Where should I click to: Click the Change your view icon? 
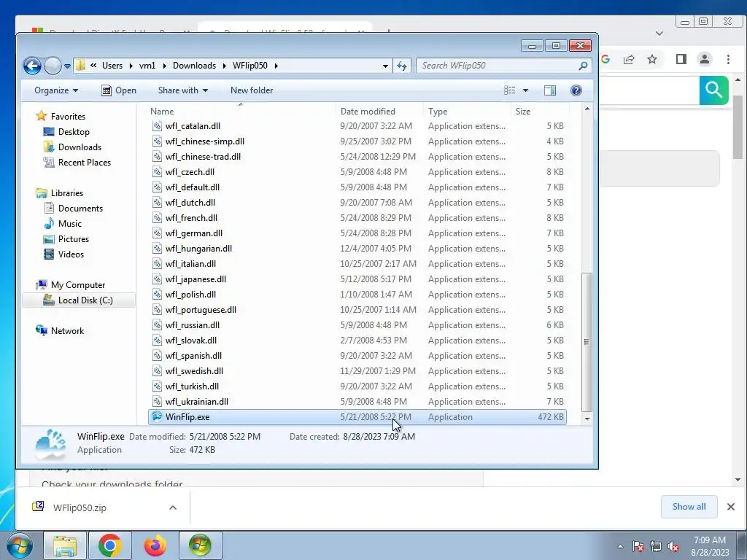[x=510, y=90]
